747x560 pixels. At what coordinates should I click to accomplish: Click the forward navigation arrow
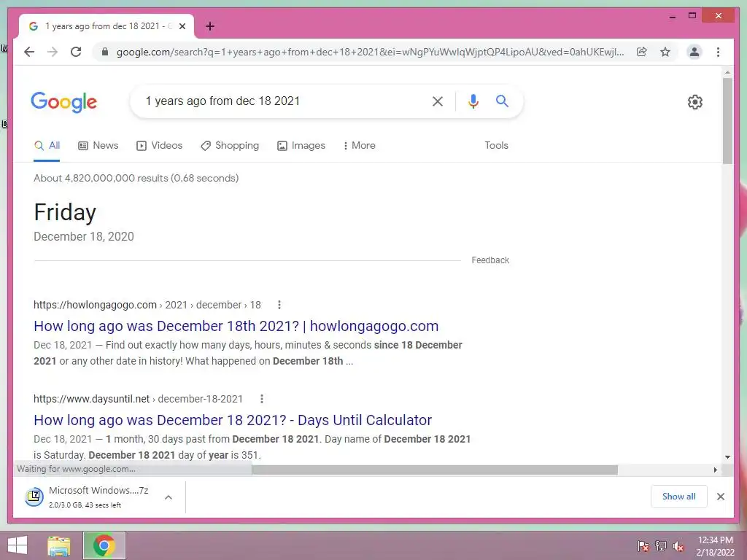[53, 52]
